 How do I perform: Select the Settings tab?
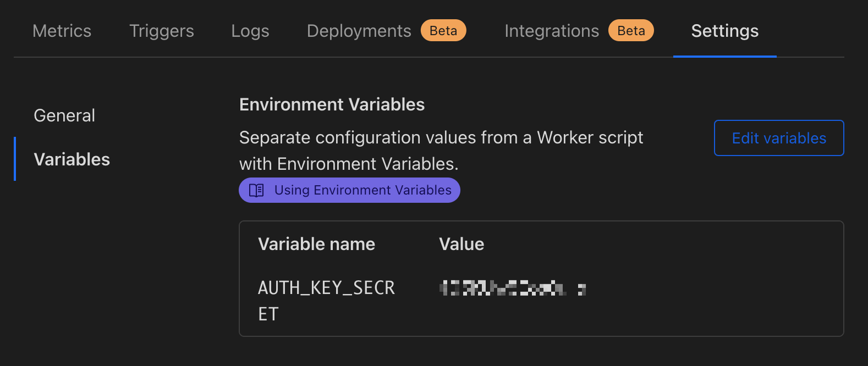coord(724,31)
